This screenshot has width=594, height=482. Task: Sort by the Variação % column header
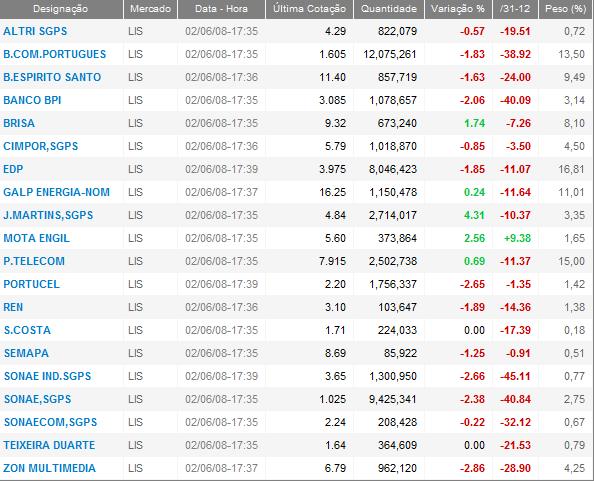point(458,9)
